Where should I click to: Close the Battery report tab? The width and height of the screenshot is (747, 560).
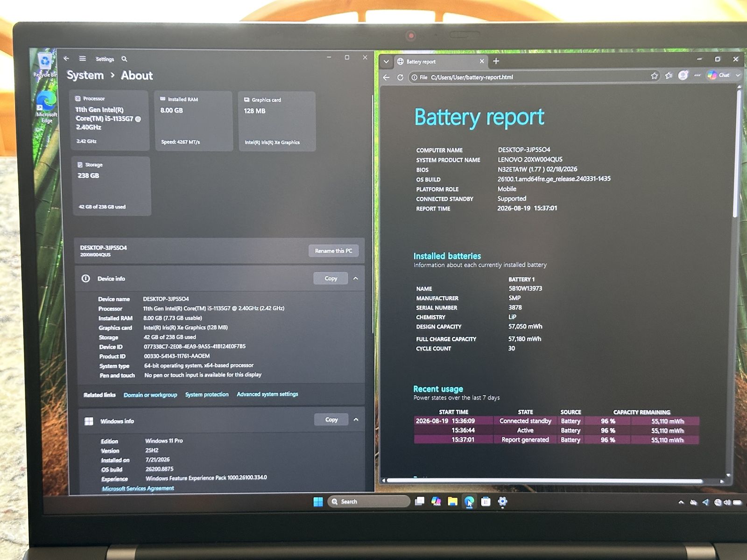pyautogui.click(x=482, y=61)
